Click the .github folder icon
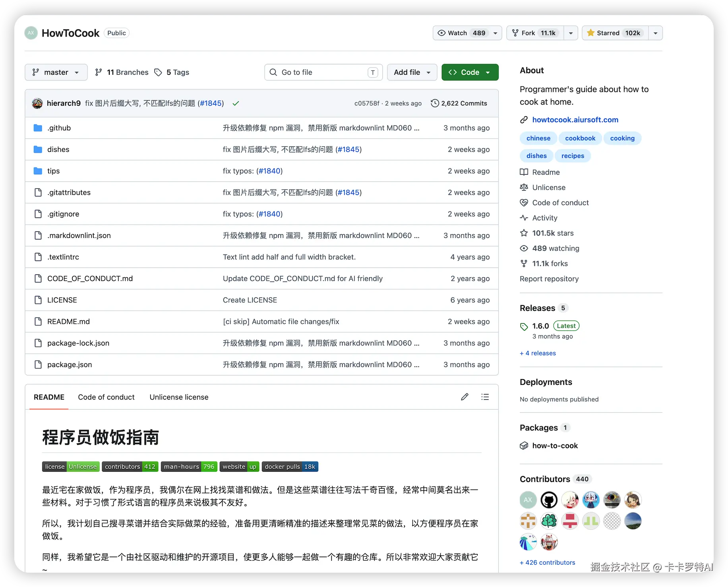728x587 pixels. 38,128
